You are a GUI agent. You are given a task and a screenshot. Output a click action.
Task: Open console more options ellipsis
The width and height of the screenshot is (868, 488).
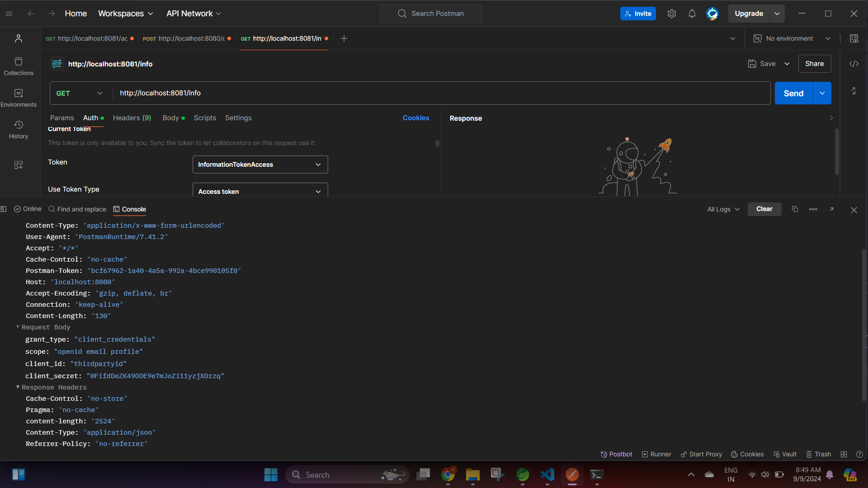point(813,209)
